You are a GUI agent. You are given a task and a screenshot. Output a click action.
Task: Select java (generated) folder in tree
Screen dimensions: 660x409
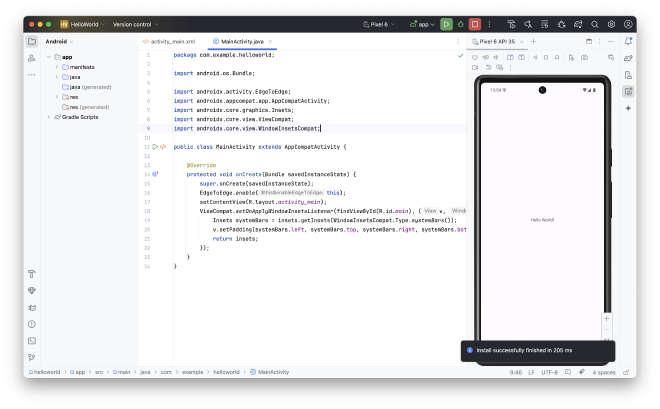click(87, 87)
